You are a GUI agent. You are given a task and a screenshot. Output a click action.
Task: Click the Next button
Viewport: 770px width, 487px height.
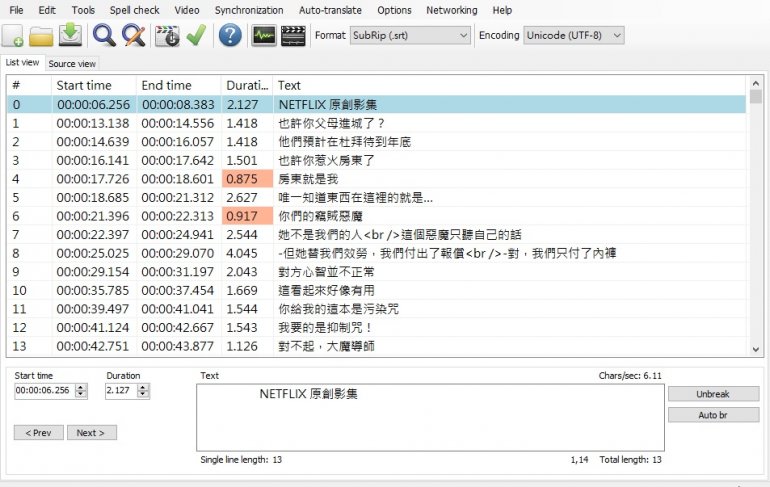92,433
